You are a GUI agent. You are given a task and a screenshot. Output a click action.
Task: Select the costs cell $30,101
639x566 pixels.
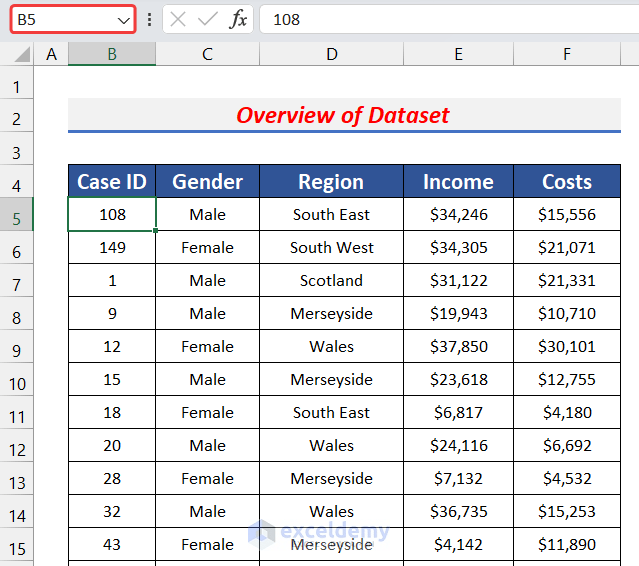pyautogui.click(x=567, y=346)
